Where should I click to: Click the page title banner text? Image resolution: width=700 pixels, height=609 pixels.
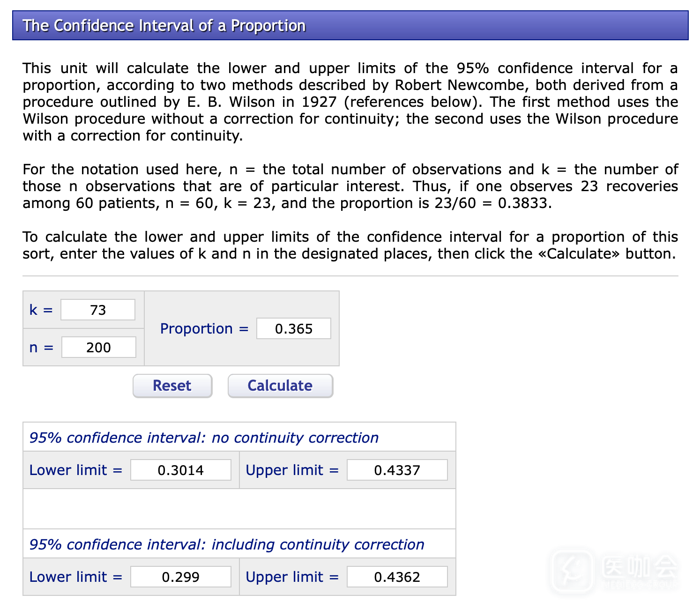coord(164,25)
